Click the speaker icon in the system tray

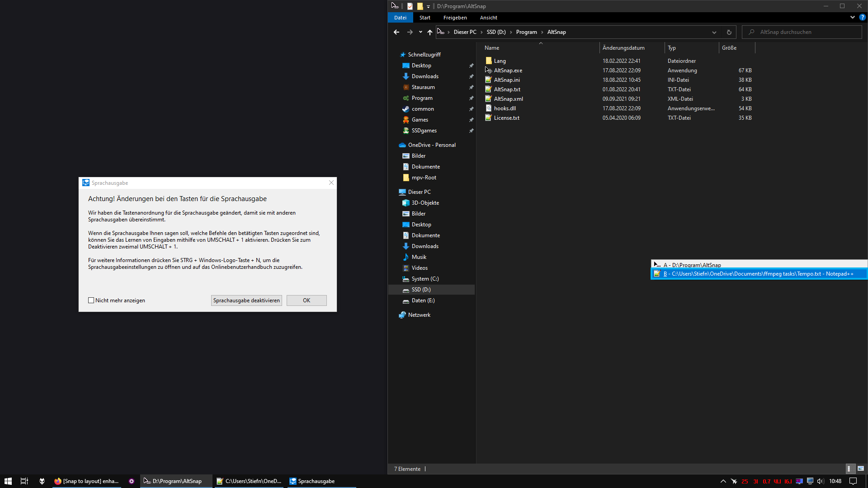click(821, 481)
